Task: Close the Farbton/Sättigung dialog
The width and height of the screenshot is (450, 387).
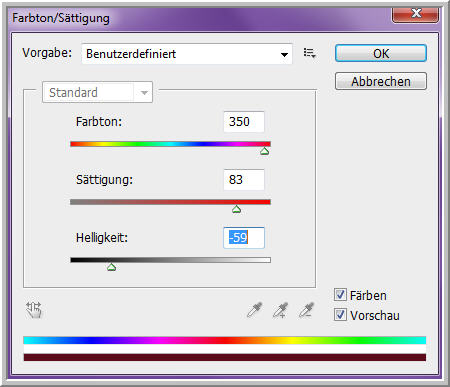Action: tap(415, 14)
